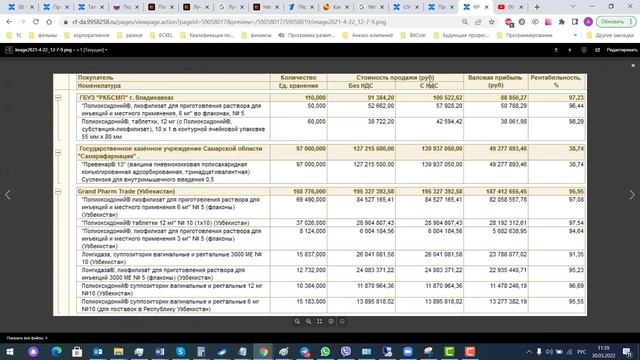The width and height of the screenshot is (640, 360).
Task: Open the WhatsApp taskbar icon
Action: [325, 351]
